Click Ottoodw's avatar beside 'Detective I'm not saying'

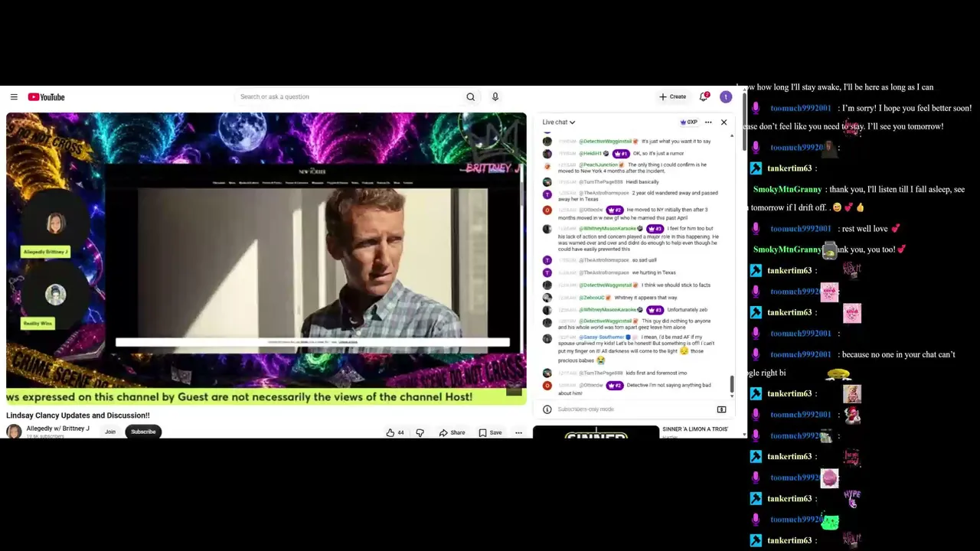click(547, 386)
